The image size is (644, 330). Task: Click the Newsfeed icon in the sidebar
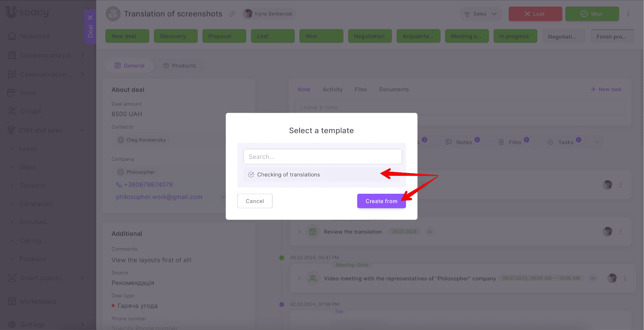coord(12,36)
